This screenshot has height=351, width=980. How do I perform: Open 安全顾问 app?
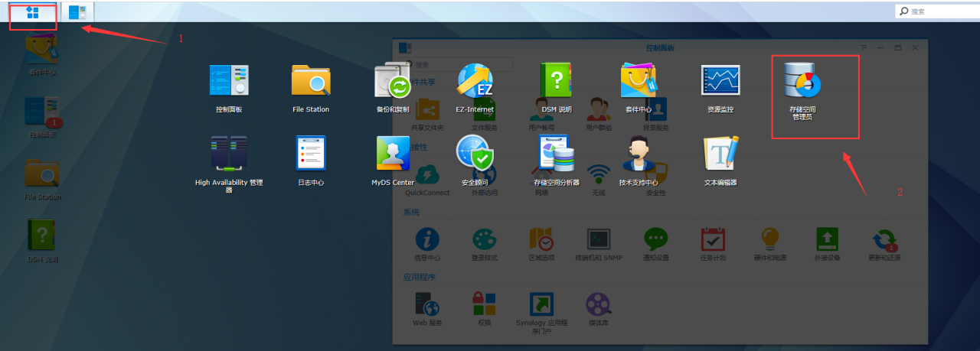pos(475,161)
